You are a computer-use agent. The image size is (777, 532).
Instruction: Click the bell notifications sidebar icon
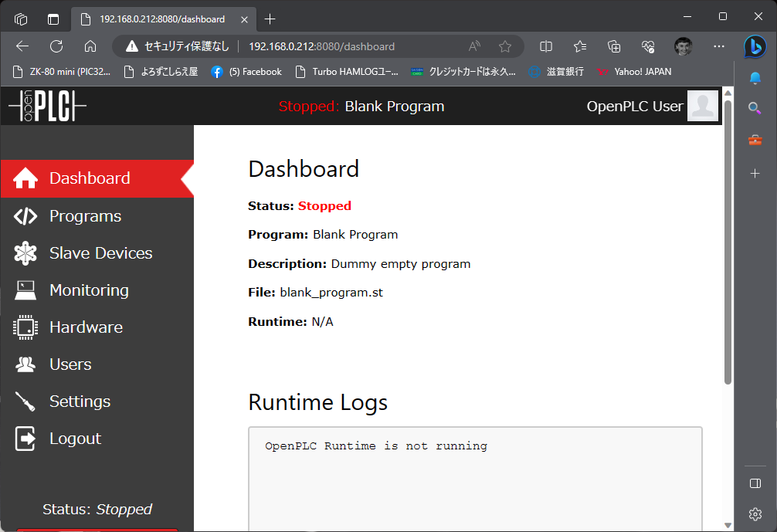(x=755, y=78)
